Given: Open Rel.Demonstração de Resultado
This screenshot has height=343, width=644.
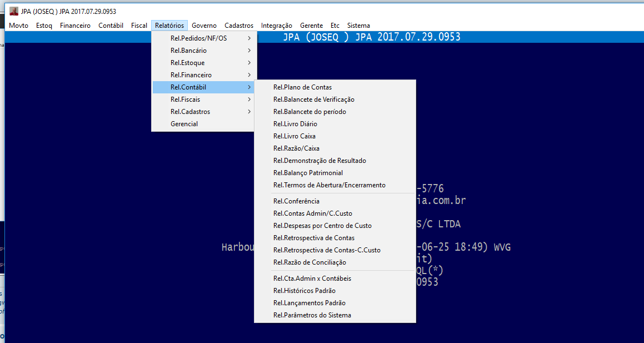Looking at the screenshot, I should tap(335, 161).
